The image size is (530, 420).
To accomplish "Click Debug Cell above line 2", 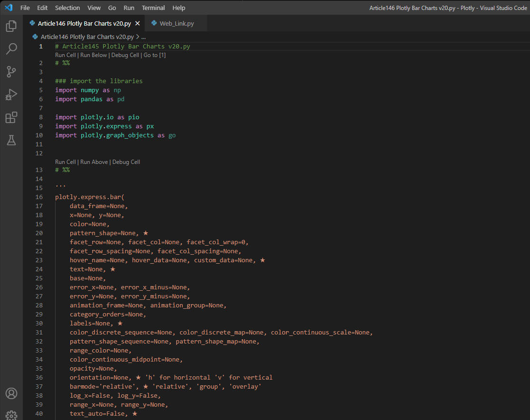I will 125,55.
